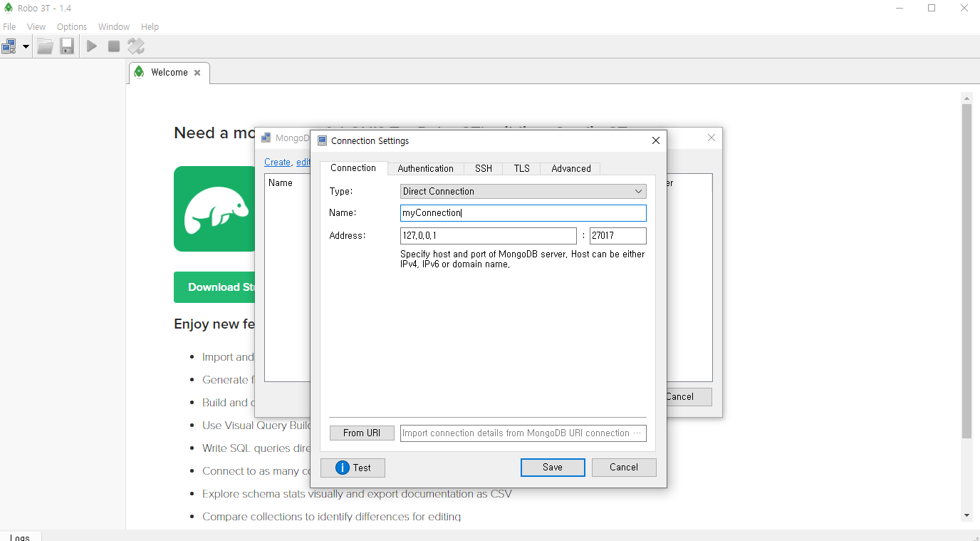Click the scrollbar down arrow on Welcome page
Viewport: 980px width, 541px height.
click(x=966, y=515)
